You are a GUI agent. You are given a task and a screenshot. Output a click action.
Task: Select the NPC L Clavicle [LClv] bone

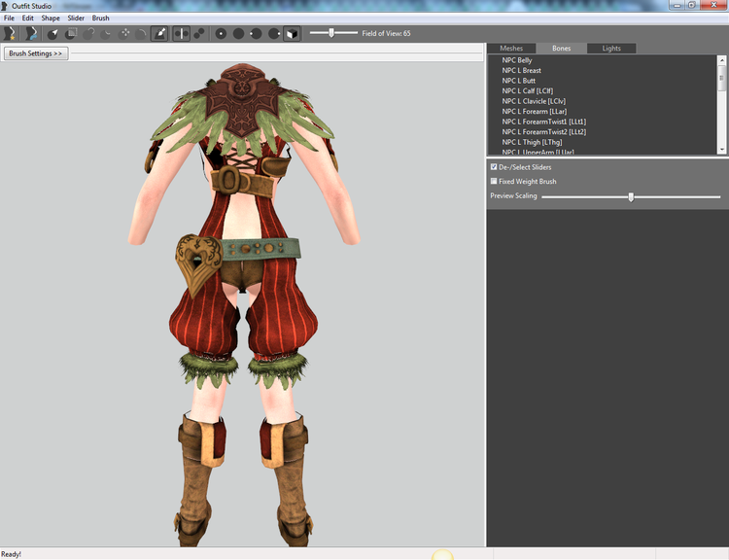pos(534,101)
